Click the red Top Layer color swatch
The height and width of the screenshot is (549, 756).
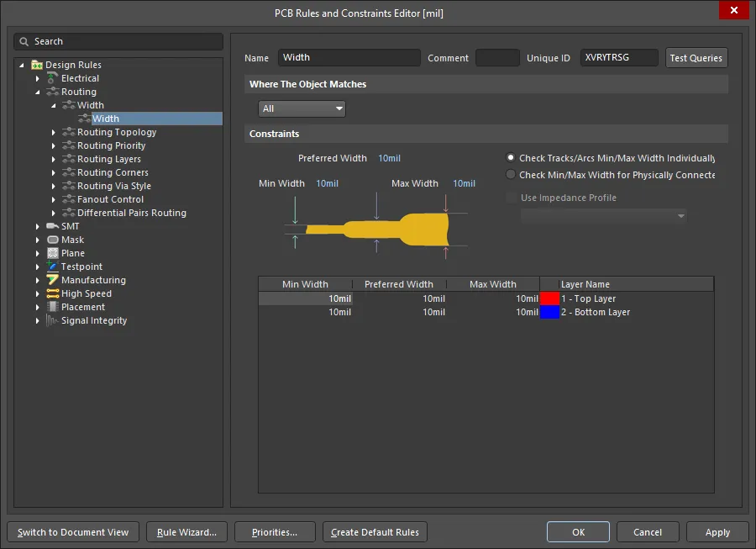(549, 298)
